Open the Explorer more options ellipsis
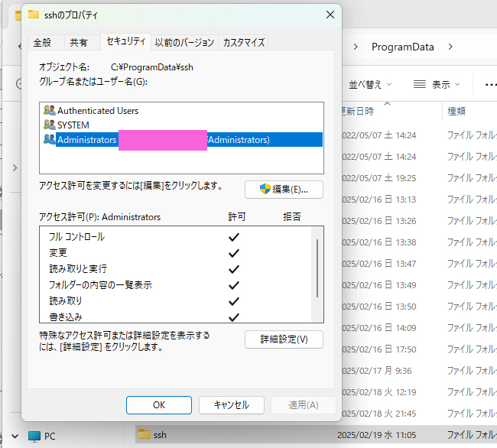The width and height of the screenshot is (497, 448). pyautogui.click(x=491, y=85)
